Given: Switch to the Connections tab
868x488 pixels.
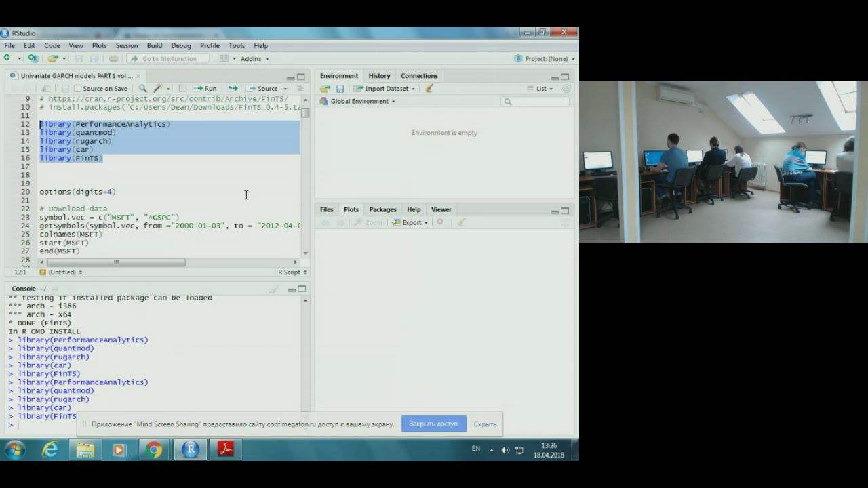Looking at the screenshot, I should pyautogui.click(x=419, y=76).
